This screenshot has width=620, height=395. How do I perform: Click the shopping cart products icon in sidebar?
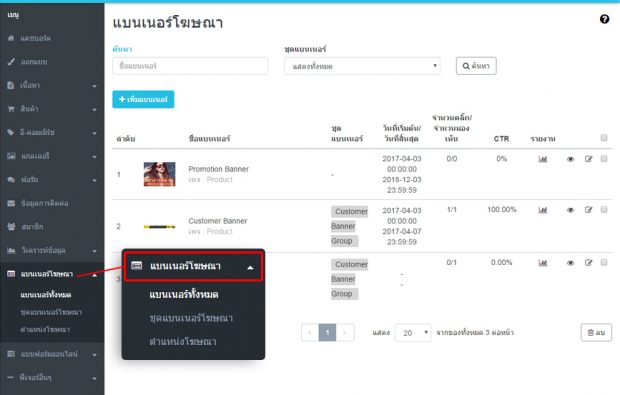click(11, 109)
